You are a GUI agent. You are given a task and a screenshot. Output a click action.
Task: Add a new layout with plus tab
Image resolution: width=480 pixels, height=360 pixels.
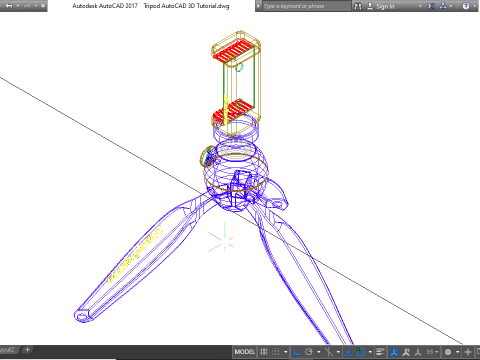pos(27,349)
